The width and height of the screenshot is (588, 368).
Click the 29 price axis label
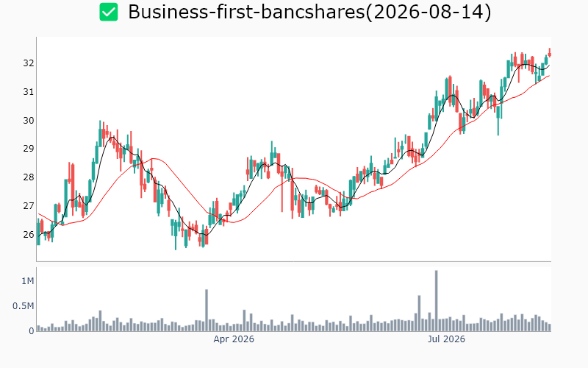click(29, 149)
